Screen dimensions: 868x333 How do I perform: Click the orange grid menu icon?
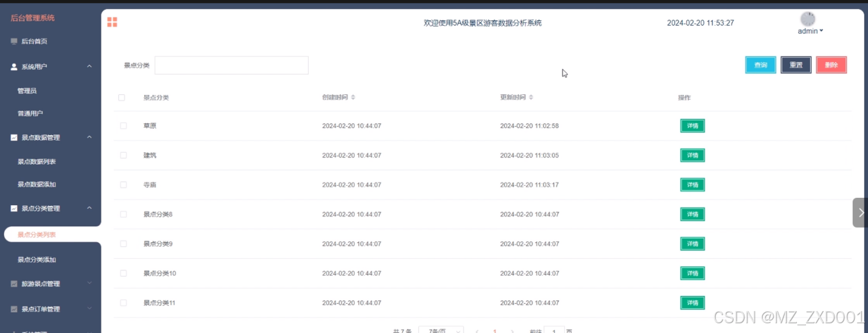[112, 22]
